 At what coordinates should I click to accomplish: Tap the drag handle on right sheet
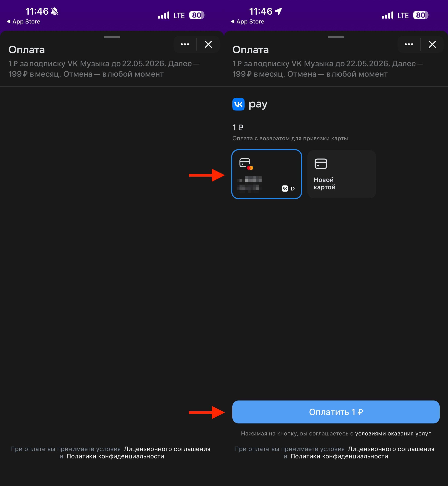tap(336, 37)
